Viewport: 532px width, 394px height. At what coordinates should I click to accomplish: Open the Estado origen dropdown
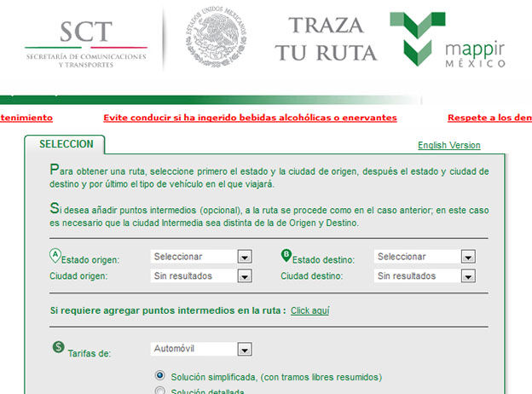pos(201,257)
